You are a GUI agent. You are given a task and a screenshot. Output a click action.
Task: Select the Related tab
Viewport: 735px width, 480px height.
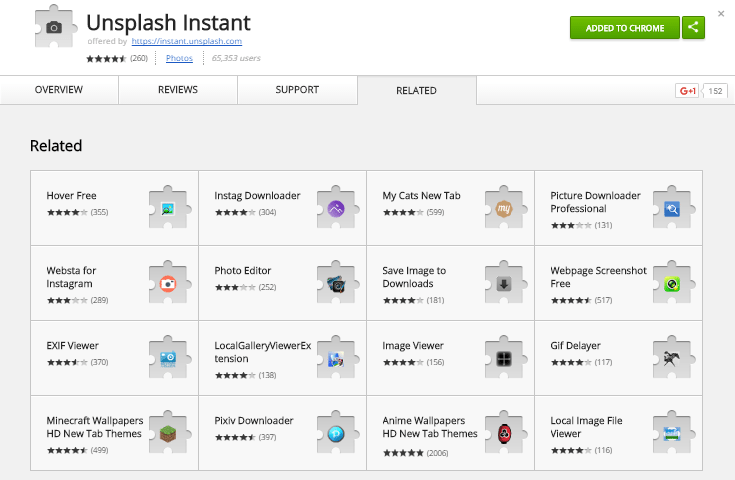coord(417,90)
